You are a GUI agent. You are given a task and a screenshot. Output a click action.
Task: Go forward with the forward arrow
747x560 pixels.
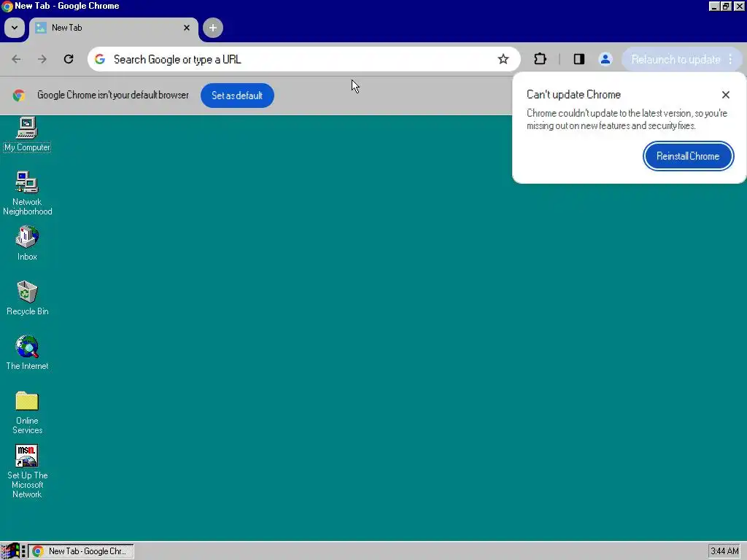coord(42,59)
